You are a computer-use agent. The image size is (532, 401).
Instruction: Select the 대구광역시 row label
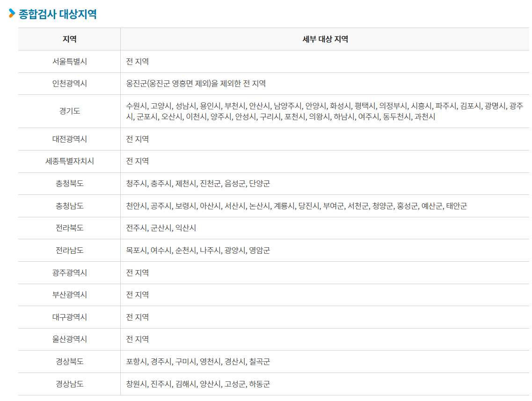[x=70, y=317]
